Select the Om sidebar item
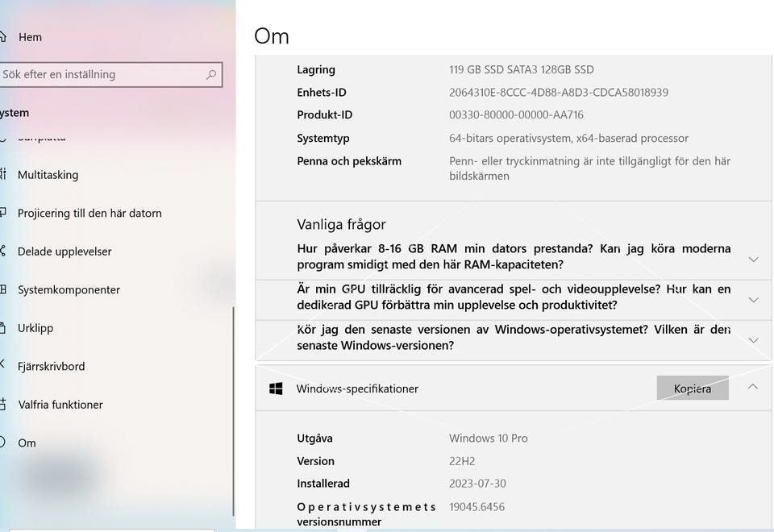Image resolution: width=774 pixels, height=532 pixels. [27, 443]
